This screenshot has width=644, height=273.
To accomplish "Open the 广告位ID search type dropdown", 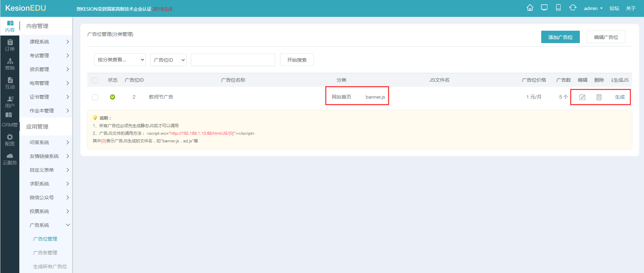I will click(x=168, y=60).
